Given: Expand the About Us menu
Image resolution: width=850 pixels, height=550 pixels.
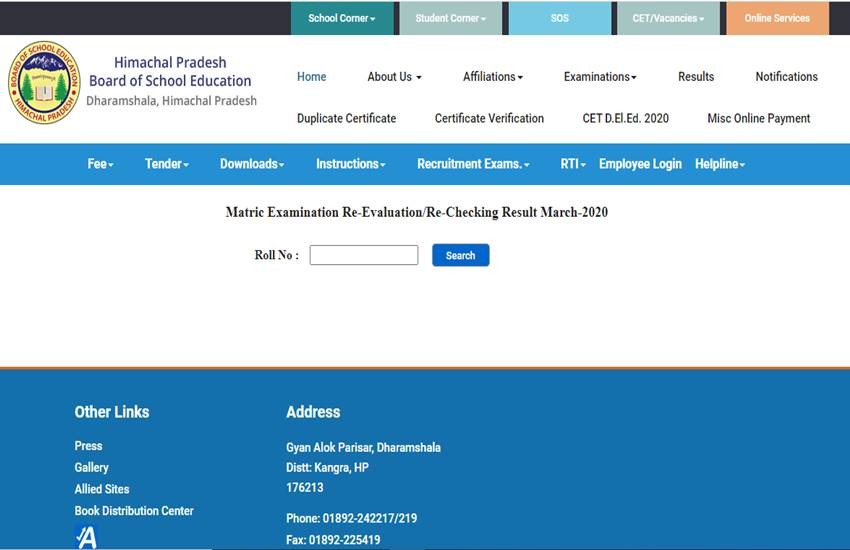Looking at the screenshot, I should 394,77.
